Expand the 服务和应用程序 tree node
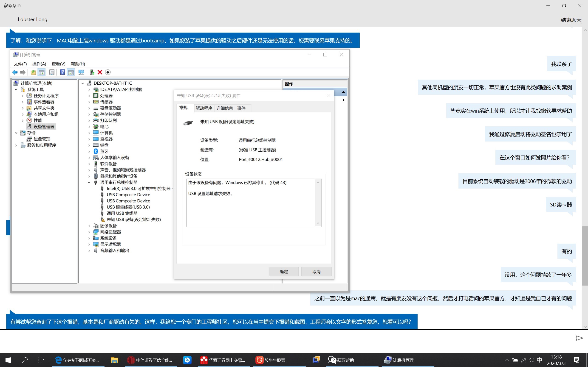 tap(16, 145)
